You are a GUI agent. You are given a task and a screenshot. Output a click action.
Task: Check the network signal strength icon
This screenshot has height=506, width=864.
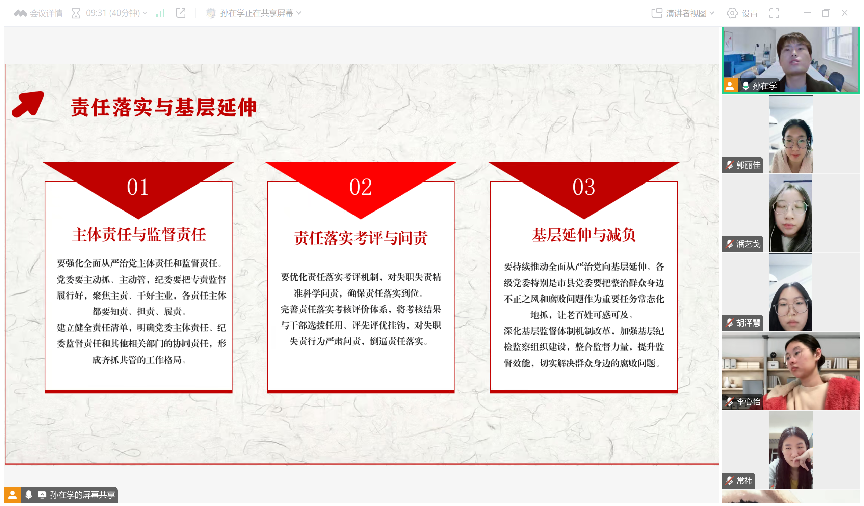pyautogui.click(x=160, y=13)
